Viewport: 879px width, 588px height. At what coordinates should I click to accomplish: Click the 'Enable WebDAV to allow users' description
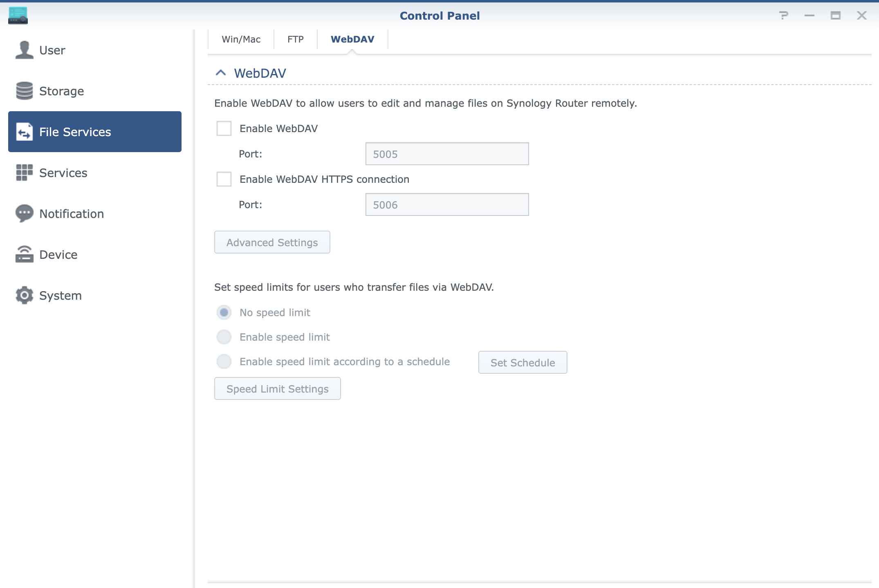426,103
